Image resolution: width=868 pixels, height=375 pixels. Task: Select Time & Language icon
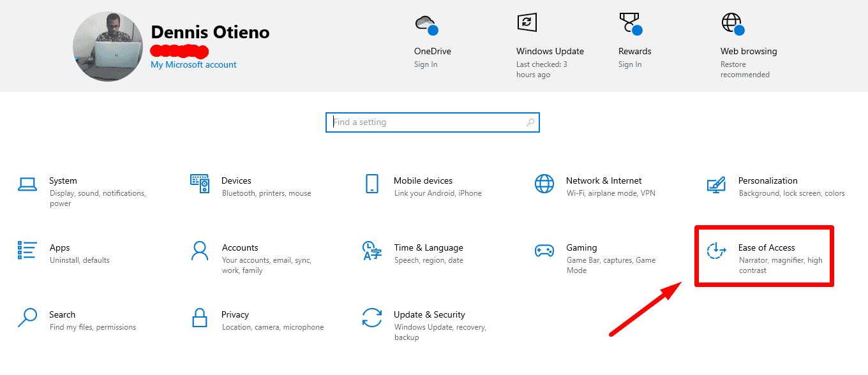(x=372, y=251)
